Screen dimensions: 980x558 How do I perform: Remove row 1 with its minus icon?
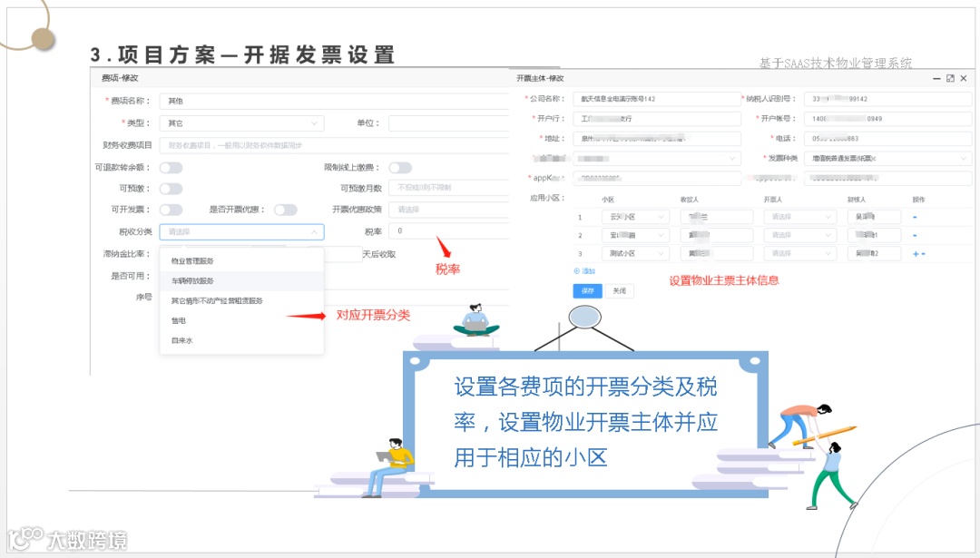pos(915,218)
